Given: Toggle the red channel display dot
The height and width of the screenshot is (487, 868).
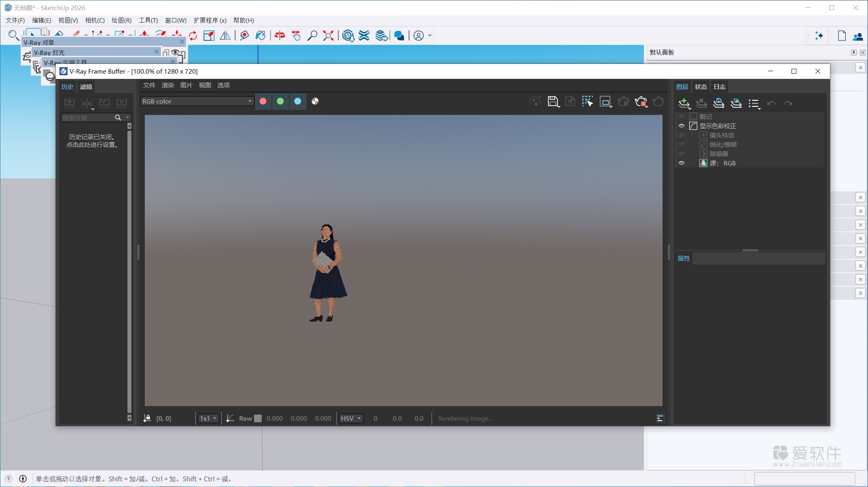Looking at the screenshot, I should click(x=263, y=101).
